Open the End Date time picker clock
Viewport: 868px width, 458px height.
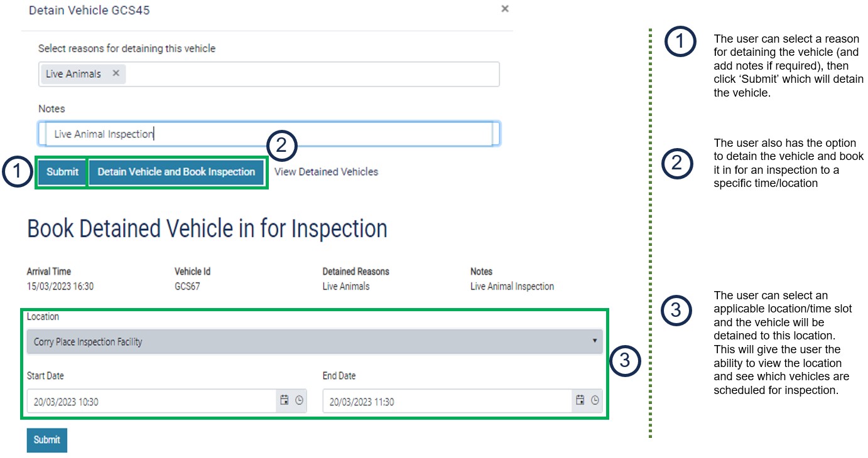pyautogui.click(x=595, y=400)
